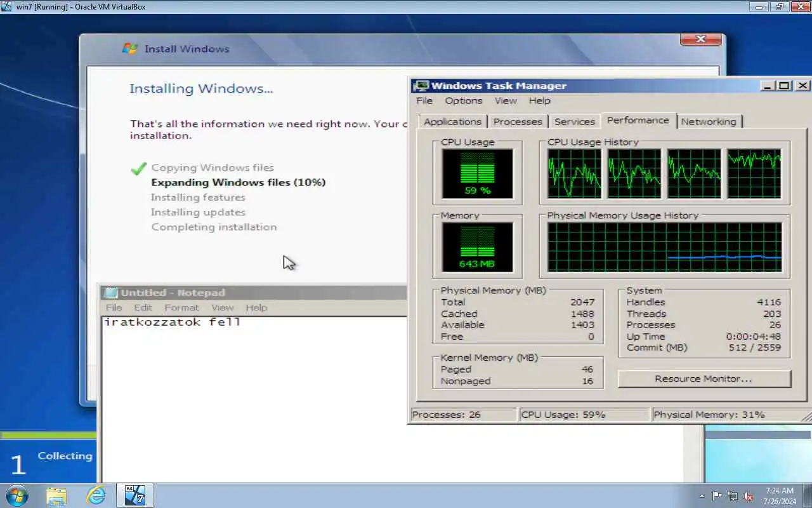Click the Handles value 4116
This screenshot has width=812, height=508.
click(769, 302)
